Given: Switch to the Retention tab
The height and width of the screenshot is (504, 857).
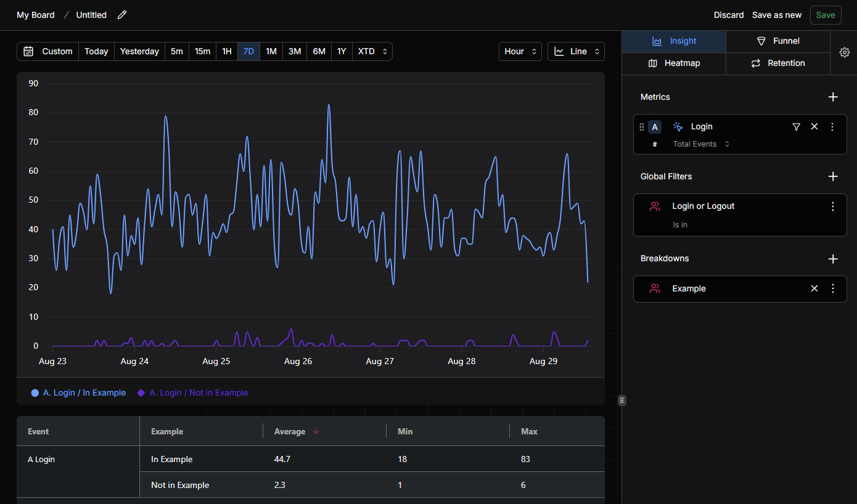Looking at the screenshot, I should tap(778, 63).
